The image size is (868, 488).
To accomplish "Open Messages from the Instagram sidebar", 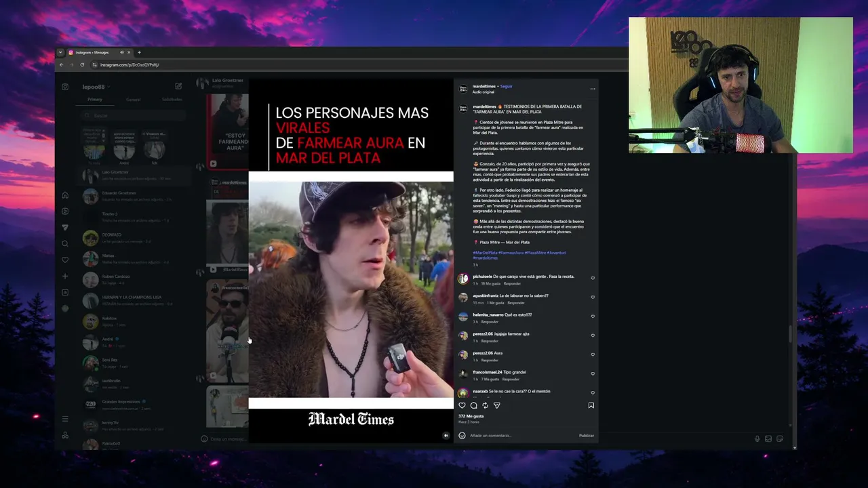I will [x=65, y=228].
